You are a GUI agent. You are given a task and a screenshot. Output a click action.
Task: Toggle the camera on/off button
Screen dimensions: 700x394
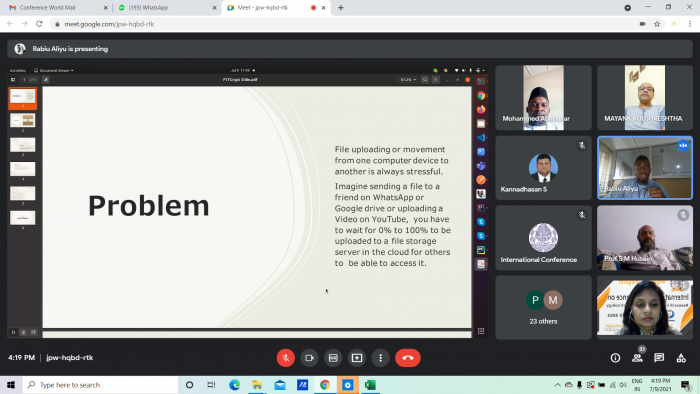[x=309, y=358]
